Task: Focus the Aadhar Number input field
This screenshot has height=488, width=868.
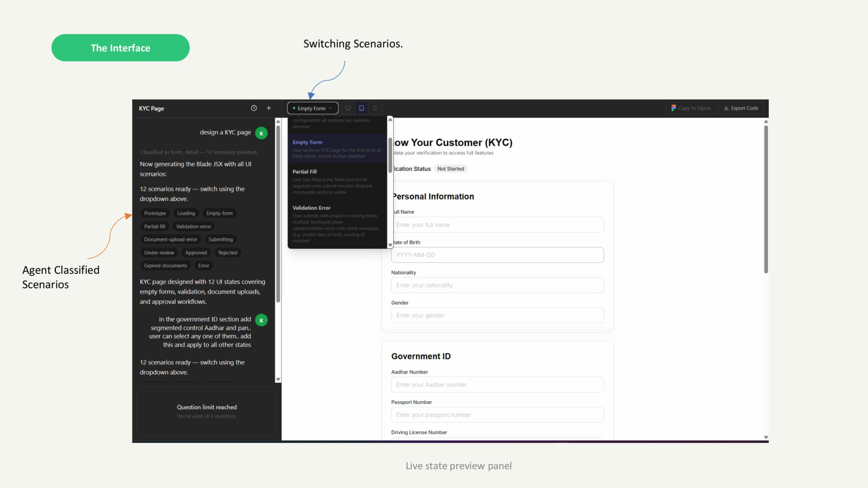Action: pos(497,385)
